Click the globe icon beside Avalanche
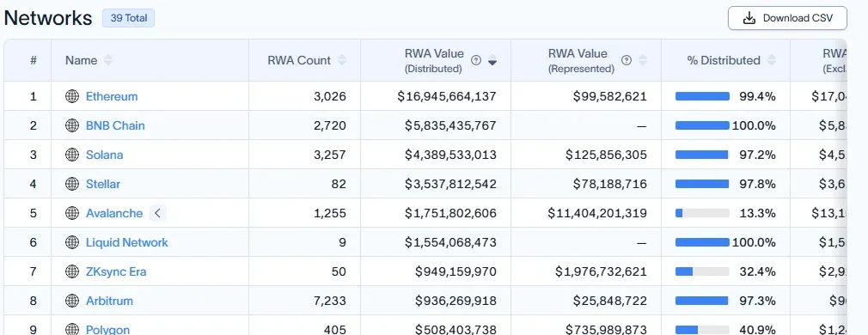The width and height of the screenshot is (868, 335). click(x=72, y=213)
